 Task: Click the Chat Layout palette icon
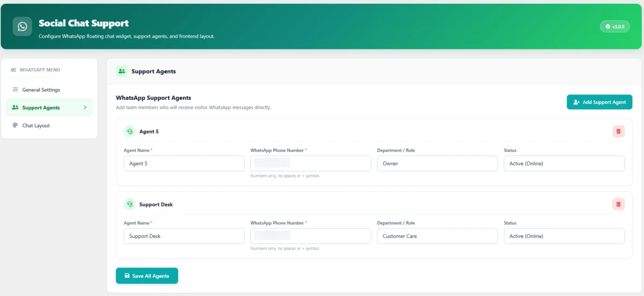(15, 125)
